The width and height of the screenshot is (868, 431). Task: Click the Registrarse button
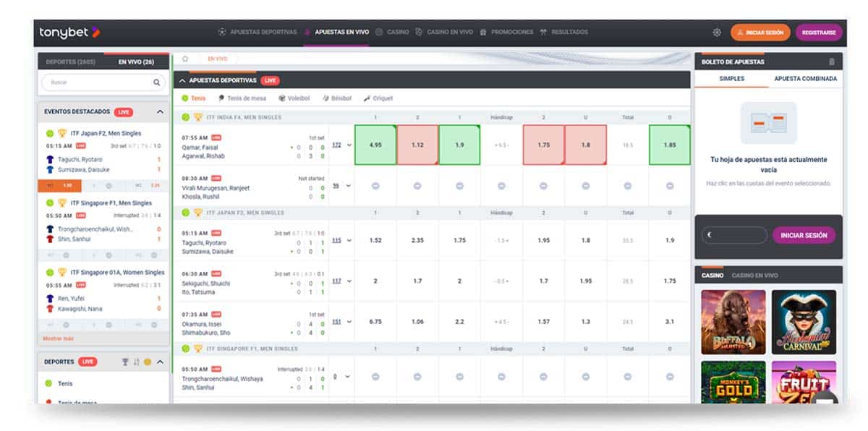pos(819,33)
